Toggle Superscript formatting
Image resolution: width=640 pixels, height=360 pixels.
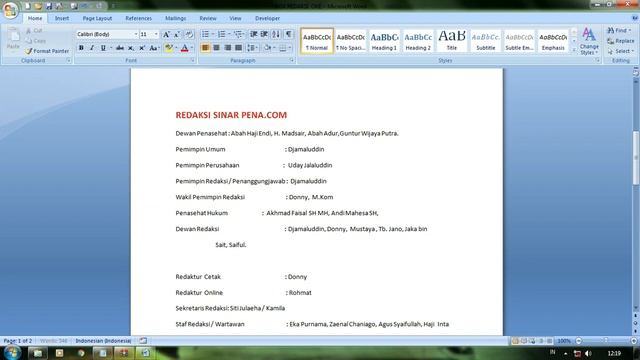point(142,48)
